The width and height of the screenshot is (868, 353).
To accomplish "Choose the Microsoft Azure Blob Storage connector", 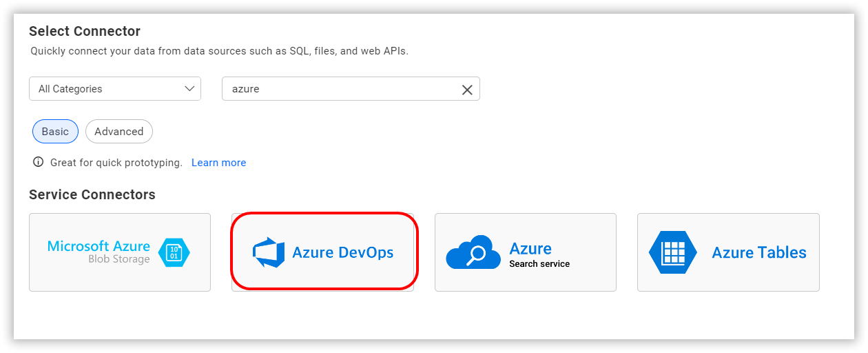I will pos(120,252).
